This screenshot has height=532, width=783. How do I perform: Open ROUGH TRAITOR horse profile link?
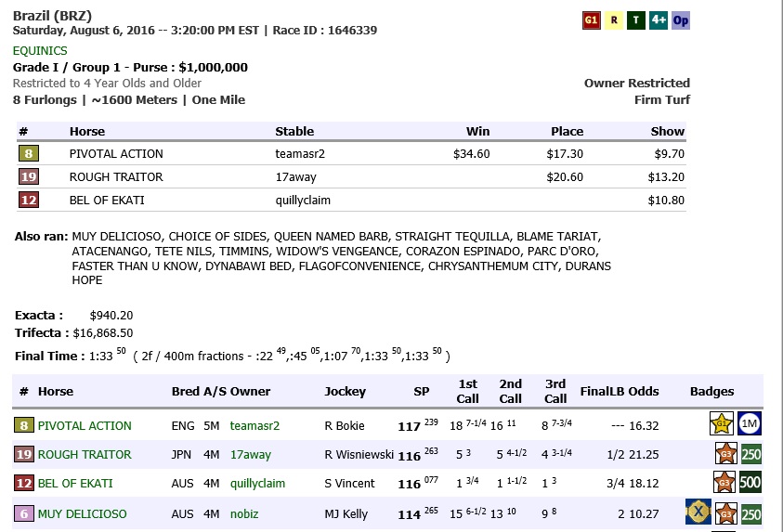click(x=85, y=455)
